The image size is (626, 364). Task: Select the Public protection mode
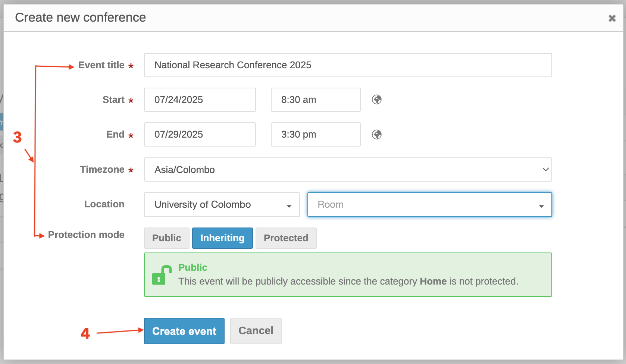167,238
